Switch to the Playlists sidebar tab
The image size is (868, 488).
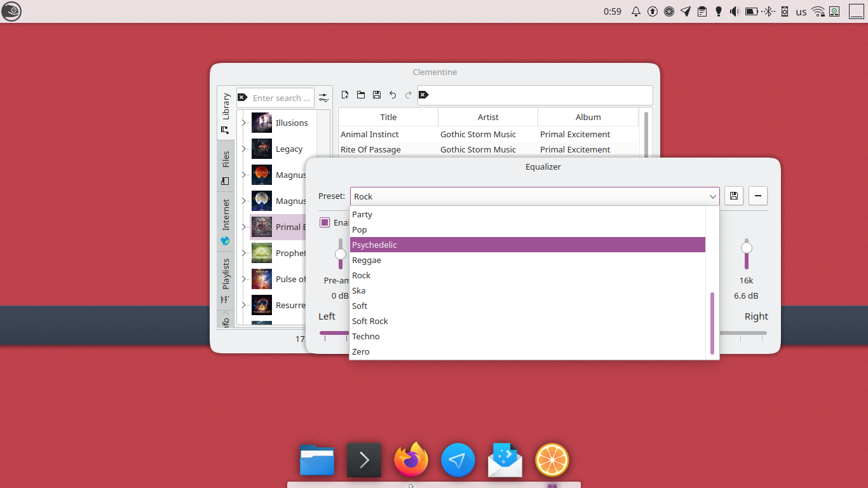226,280
